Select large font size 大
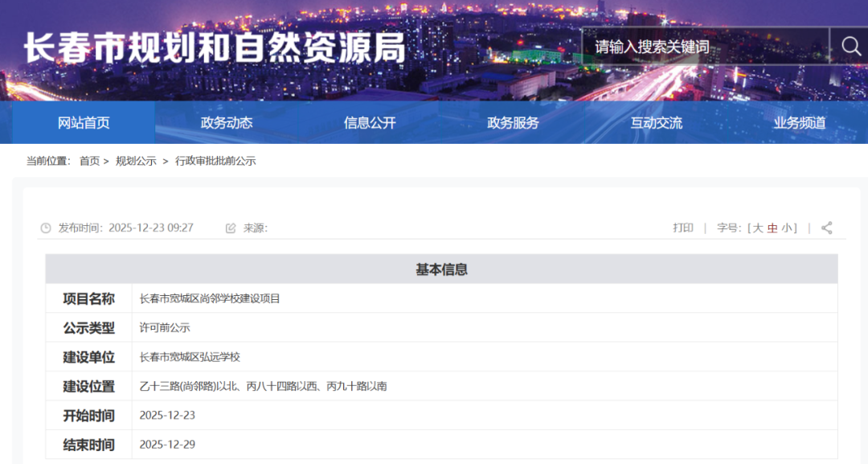Screen dimensions: 868x464 tap(759, 228)
